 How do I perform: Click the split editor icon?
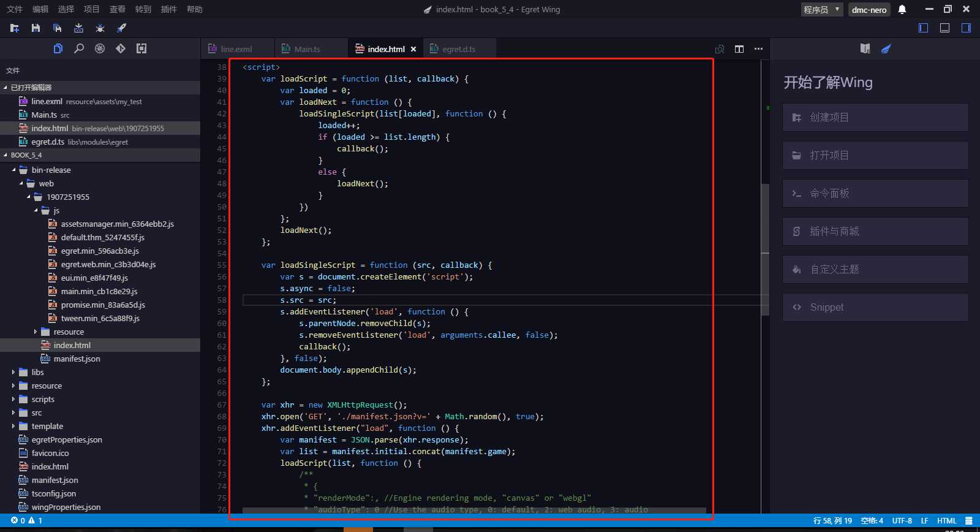tap(739, 49)
